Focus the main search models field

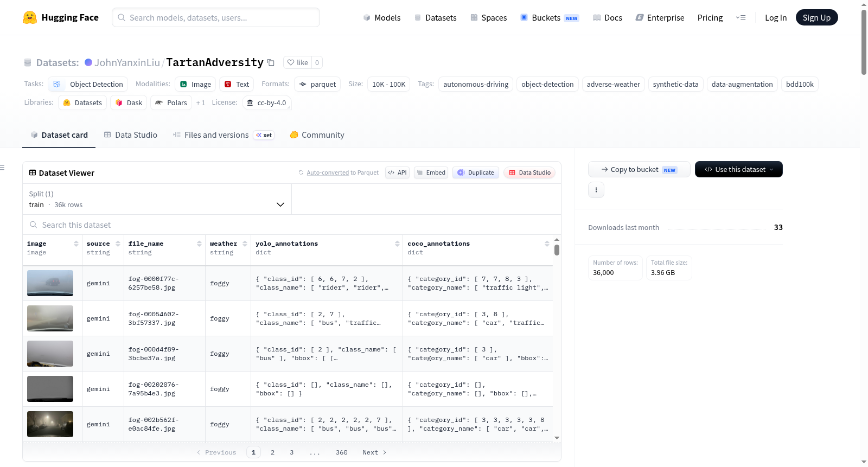point(216,17)
